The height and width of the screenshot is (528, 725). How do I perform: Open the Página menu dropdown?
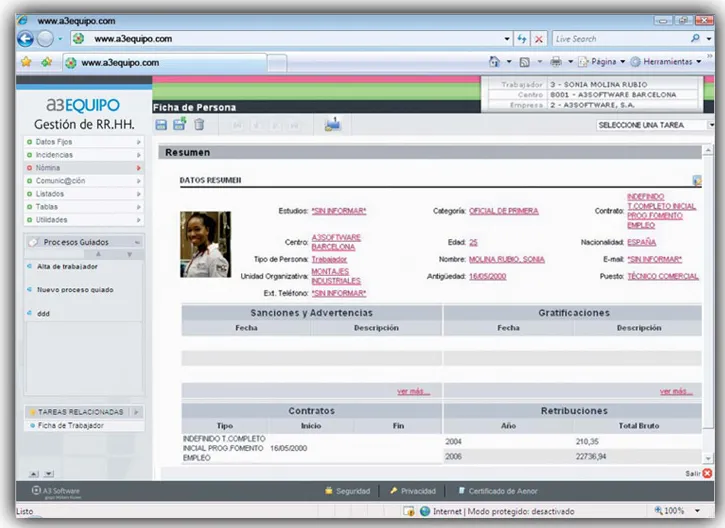622,61
